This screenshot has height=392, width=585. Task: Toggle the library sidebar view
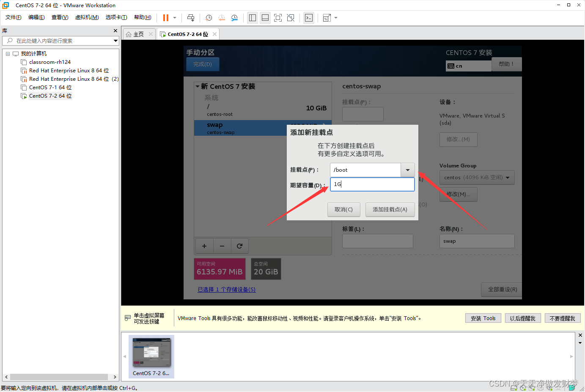253,18
